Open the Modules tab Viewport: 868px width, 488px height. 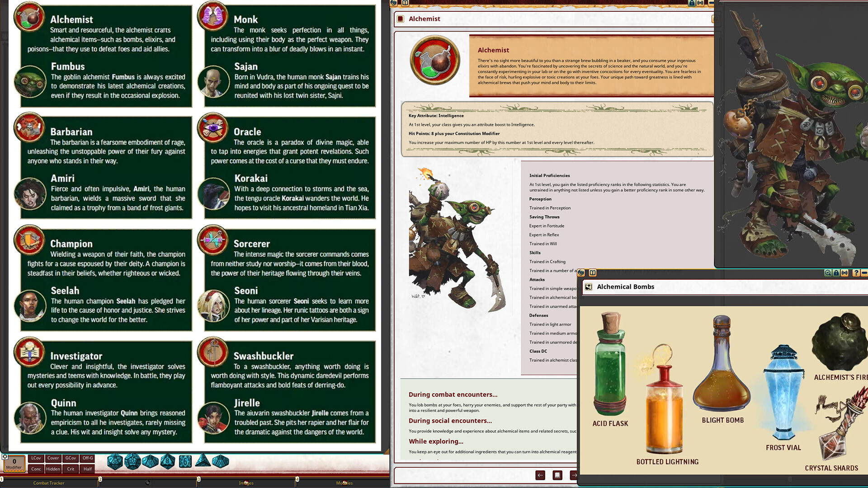[344, 483]
